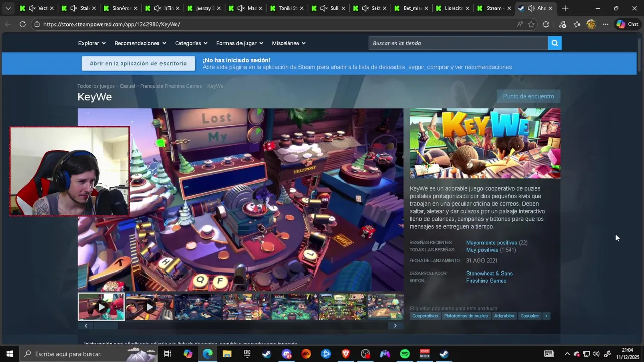Open Spotify from the taskbar
Image resolution: width=644 pixels, height=362 pixels.
pos(405,354)
